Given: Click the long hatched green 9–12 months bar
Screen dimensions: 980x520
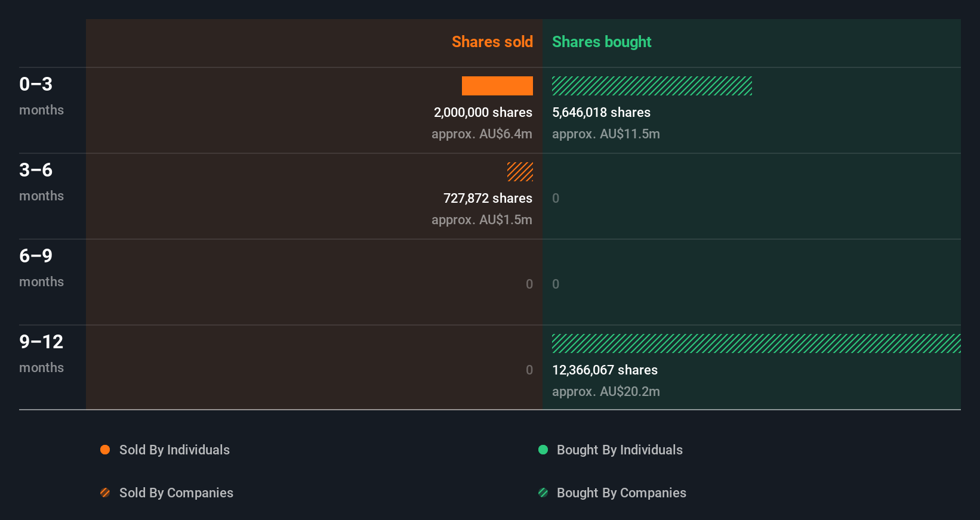Looking at the screenshot, I should (x=756, y=343).
